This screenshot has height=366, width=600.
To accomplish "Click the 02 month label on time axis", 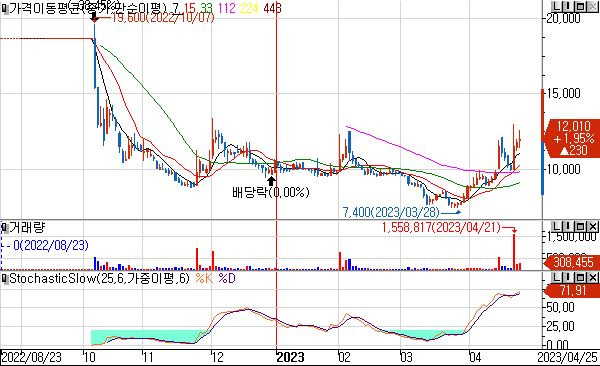I will [x=344, y=357].
